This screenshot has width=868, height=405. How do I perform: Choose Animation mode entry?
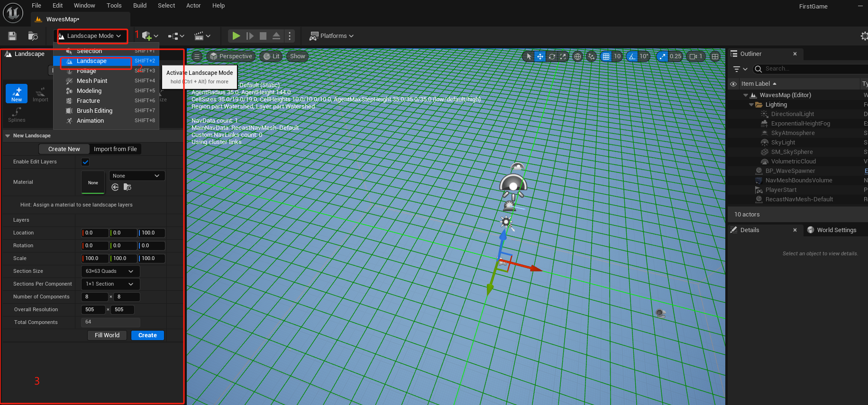tap(106, 121)
